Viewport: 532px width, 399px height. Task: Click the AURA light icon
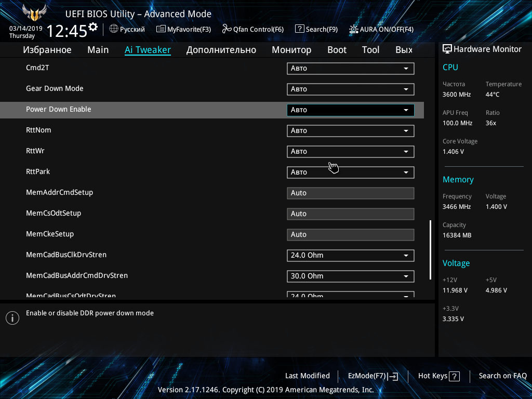(353, 29)
